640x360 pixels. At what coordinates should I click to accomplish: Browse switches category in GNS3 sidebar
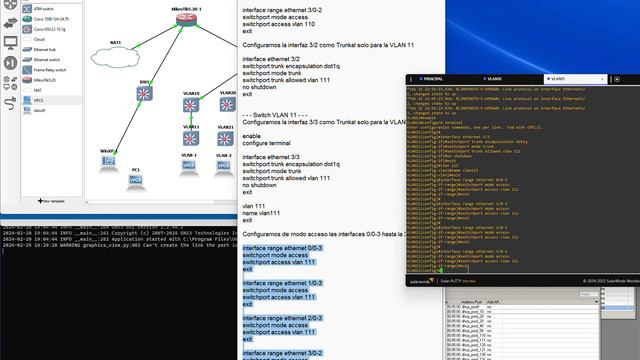[x=10, y=23]
